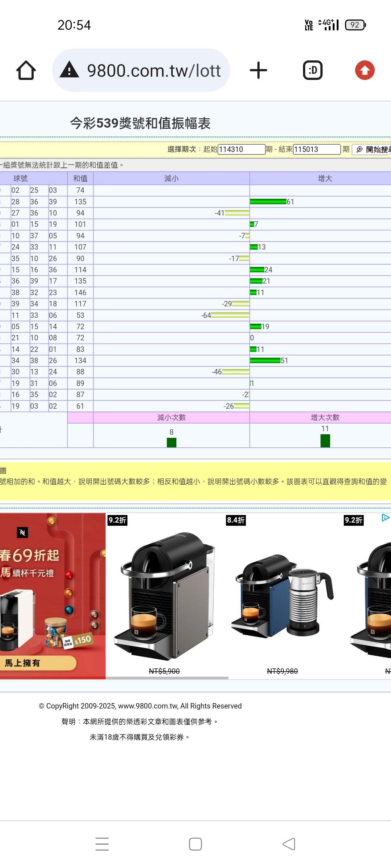Edit the starting period field 114310
This screenshot has height=868, width=391.
241,149
